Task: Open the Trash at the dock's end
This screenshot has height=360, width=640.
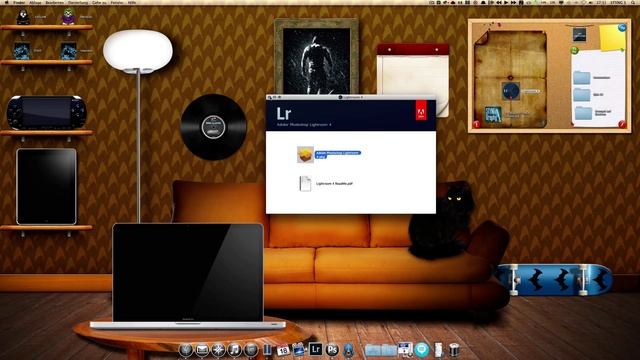Action: [x=454, y=350]
